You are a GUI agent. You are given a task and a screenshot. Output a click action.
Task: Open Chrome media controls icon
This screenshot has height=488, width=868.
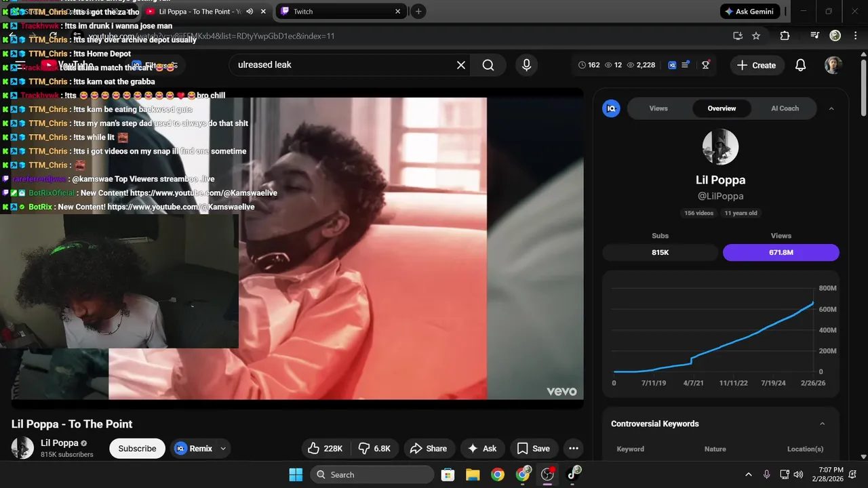pos(815,36)
